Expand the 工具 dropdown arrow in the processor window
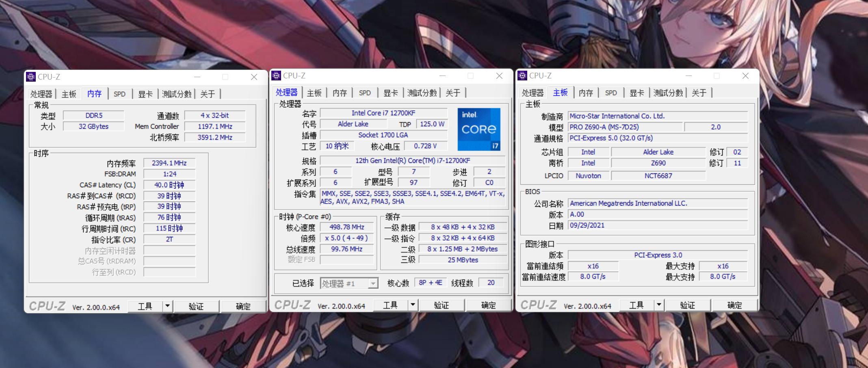 pyautogui.click(x=413, y=305)
